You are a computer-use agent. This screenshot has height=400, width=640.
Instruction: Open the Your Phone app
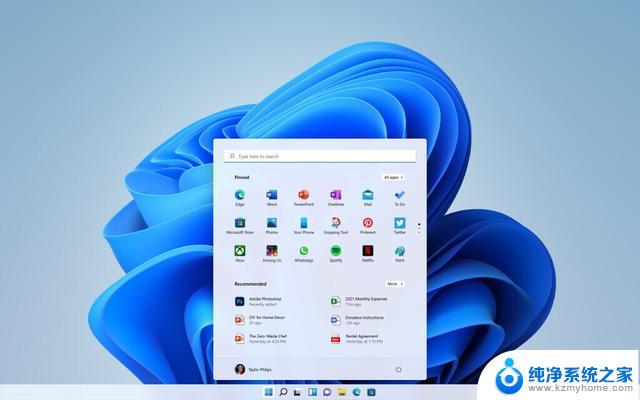tap(304, 223)
